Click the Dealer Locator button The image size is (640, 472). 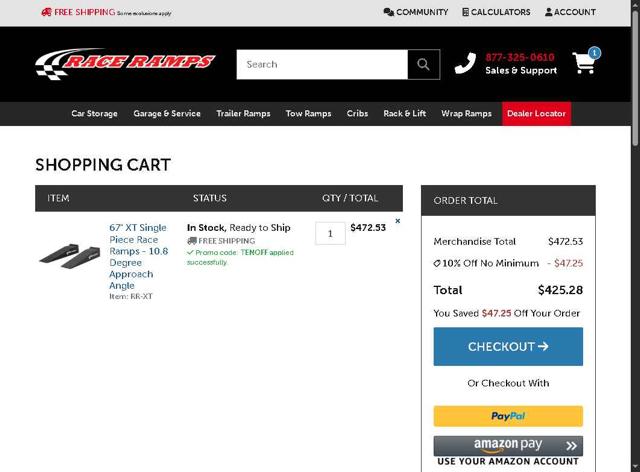click(x=536, y=114)
